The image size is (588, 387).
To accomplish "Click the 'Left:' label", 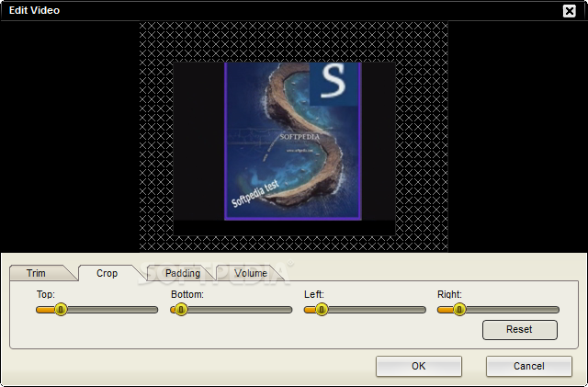I will (314, 294).
